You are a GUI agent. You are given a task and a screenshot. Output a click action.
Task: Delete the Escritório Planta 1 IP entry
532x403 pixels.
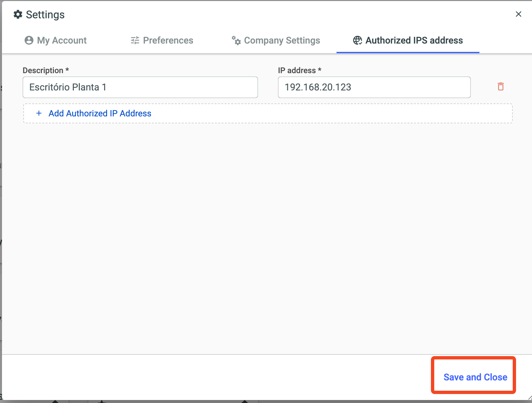tap(500, 86)
